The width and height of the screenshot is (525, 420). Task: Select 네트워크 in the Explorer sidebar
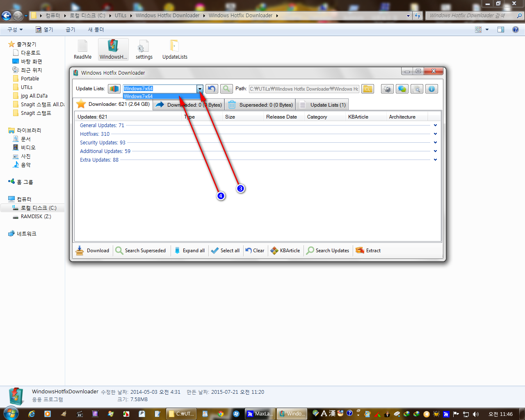coord(22,234)
